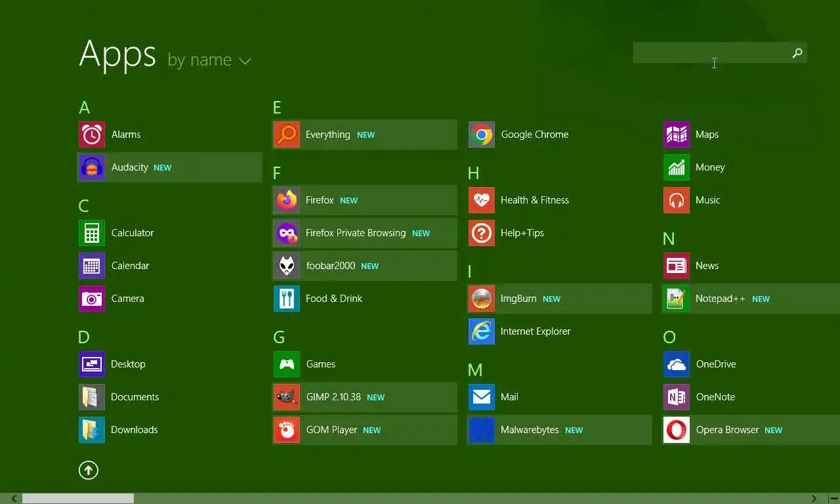Click the horizontal scrollbar thumb
This screenshot has height=504, width=840.
pos(78,499)
